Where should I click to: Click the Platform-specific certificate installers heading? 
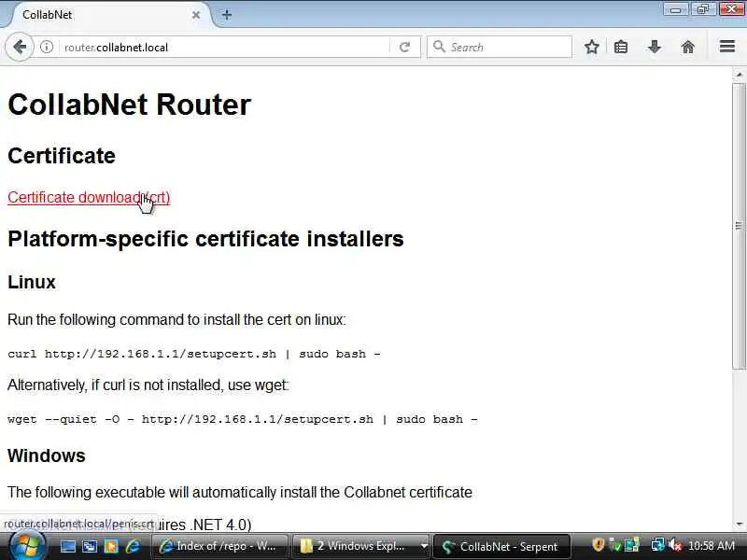click(205, 239)
